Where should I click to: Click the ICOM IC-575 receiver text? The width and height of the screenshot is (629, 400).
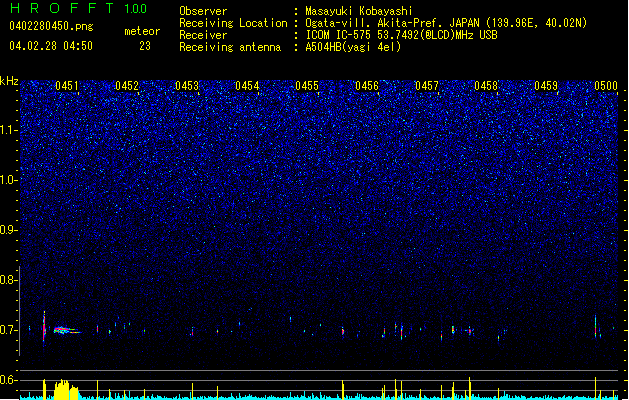(401, 35)
